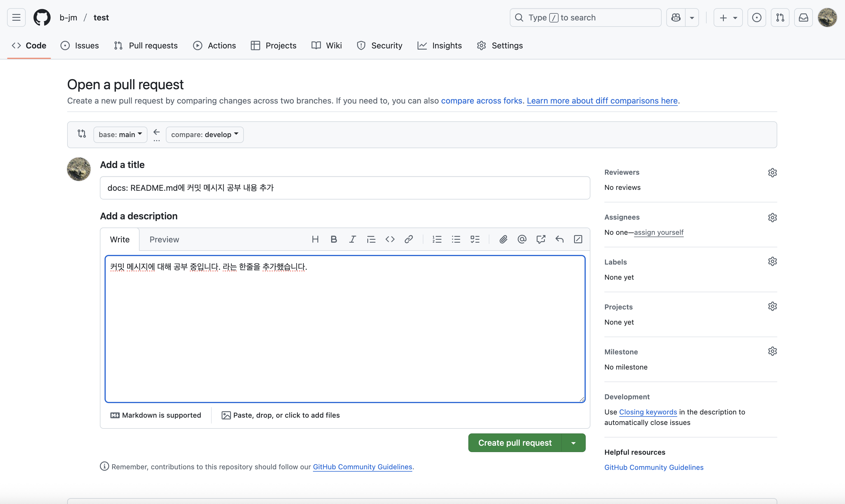This screenshot has width=845, height=504.
Task: Open the Labels gear settings
Action: tap(772, 262)
